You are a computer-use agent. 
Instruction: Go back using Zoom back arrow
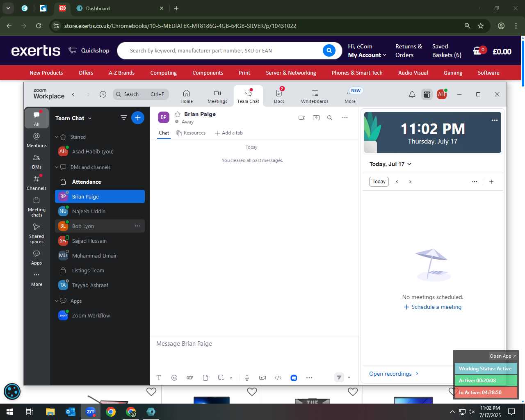tap(73, 94)
